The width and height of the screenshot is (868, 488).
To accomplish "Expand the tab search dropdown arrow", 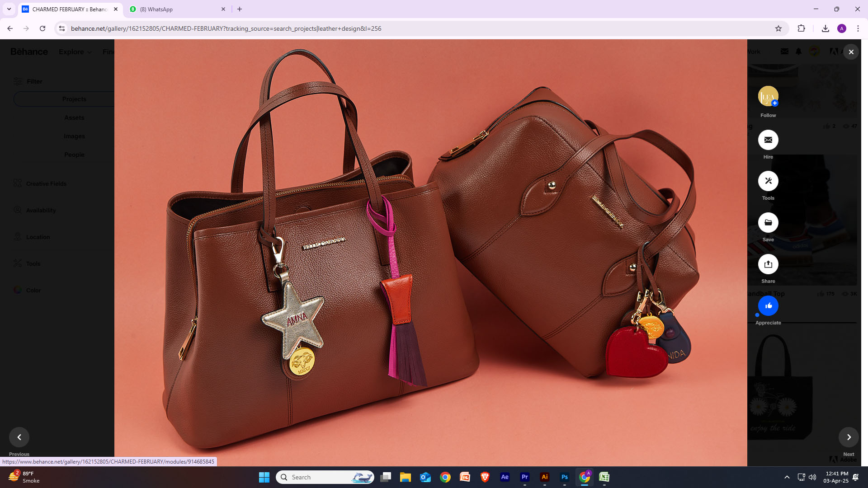I will click(x=9, y=9).
